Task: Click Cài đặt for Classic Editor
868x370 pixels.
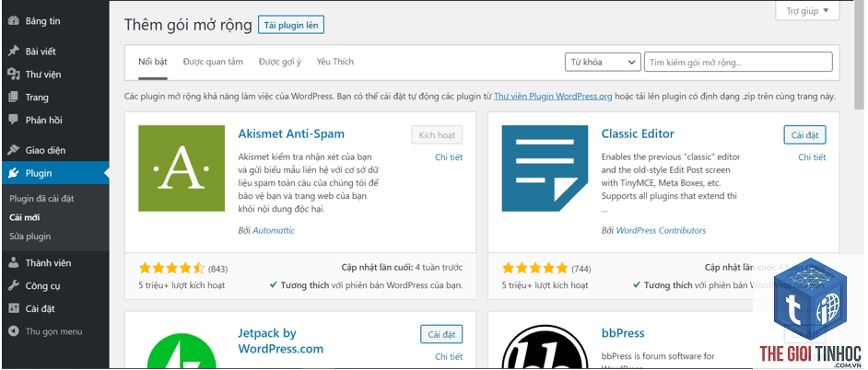Action: (x=805, y=135)
